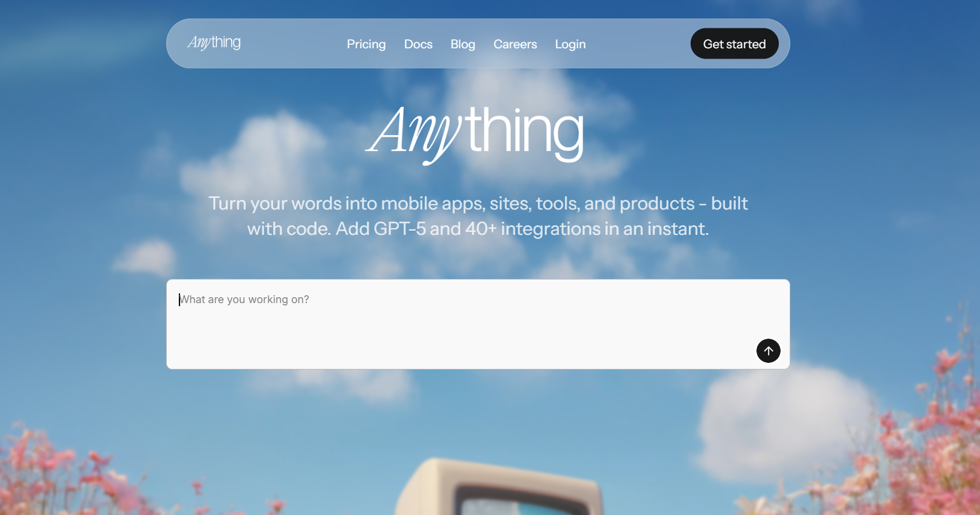
Task: Open the Pricing page
Action: pyautogui.click(x=366, y=44)
